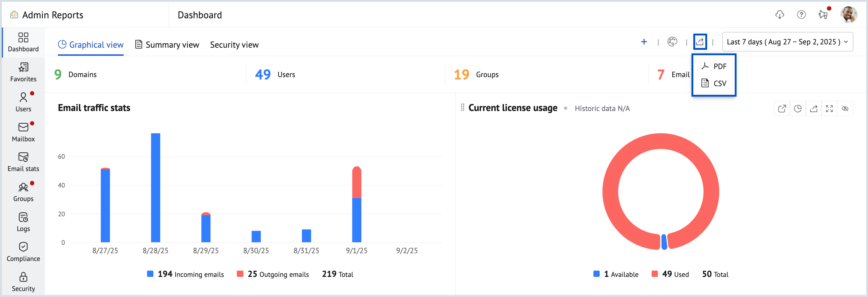The image size is (868, 297).
Task: Hide the Current license usage widget
Action: pos(845,108)
